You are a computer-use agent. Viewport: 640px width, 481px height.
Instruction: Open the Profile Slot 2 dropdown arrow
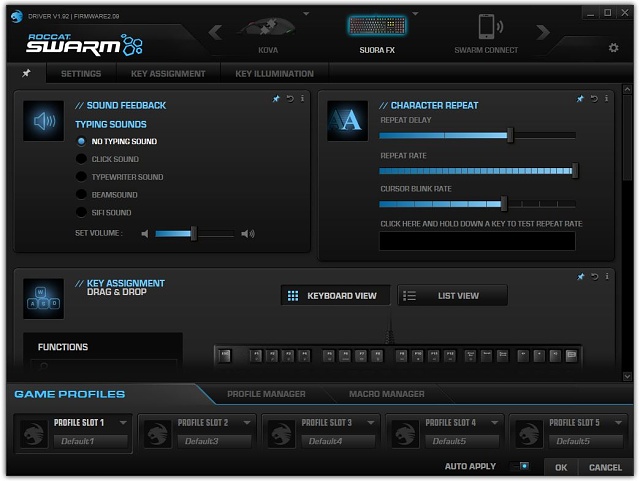point(247,423)
